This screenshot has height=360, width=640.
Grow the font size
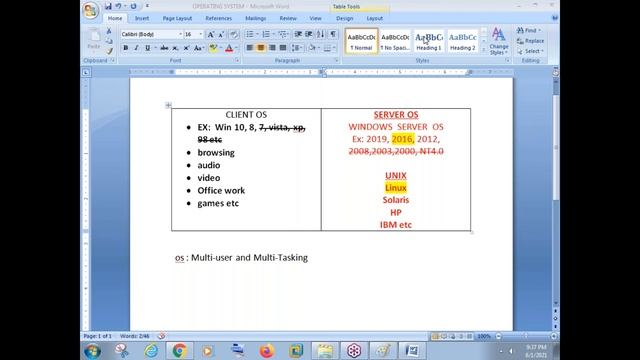tap(211, 34)
